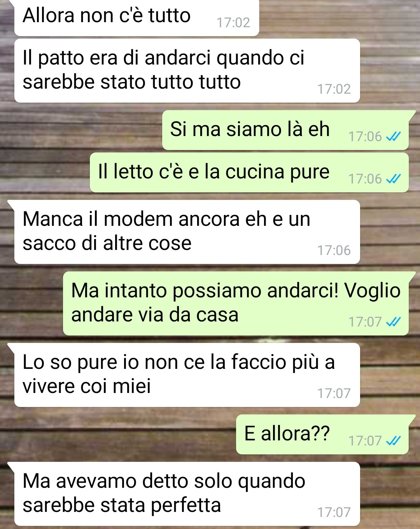This screenshot has height=529, width=420.
Task: Select the 'E allora??' sent message
Action: point(322,435)
